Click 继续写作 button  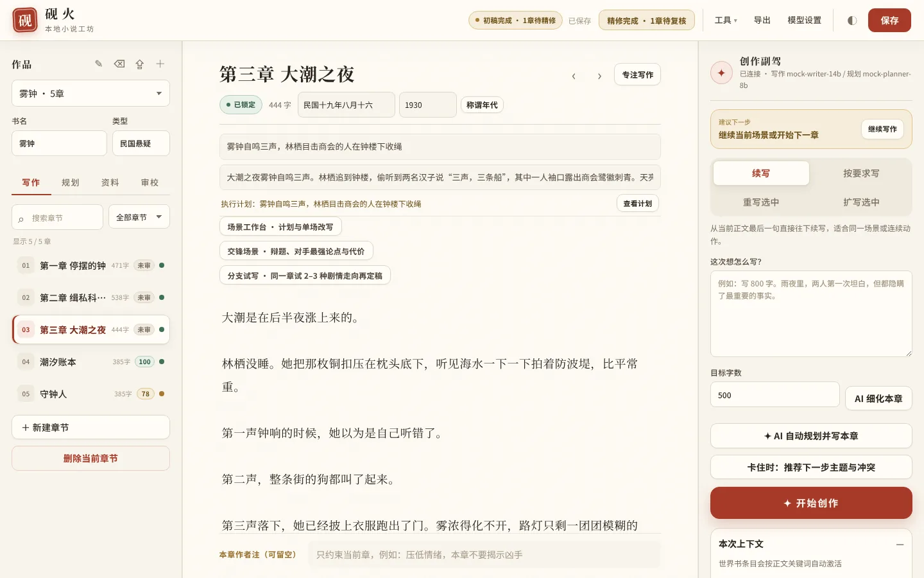pos(882,129)
